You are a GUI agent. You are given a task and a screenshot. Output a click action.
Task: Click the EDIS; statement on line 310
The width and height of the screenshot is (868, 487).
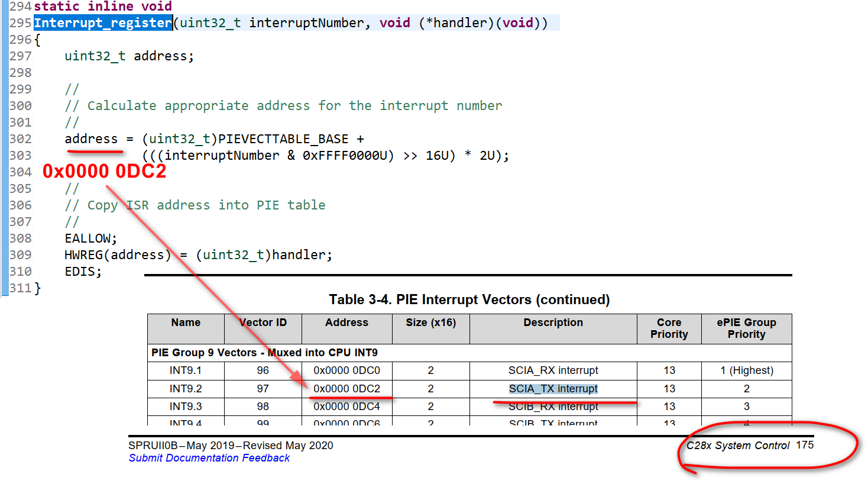(x=83, y=272)
